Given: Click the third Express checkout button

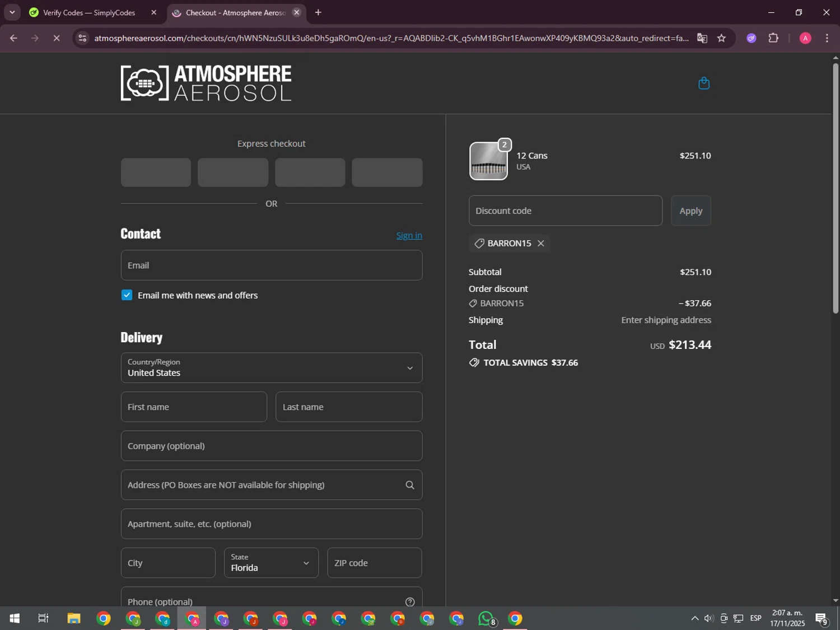Looking at the screenshot, I should 310,172.
